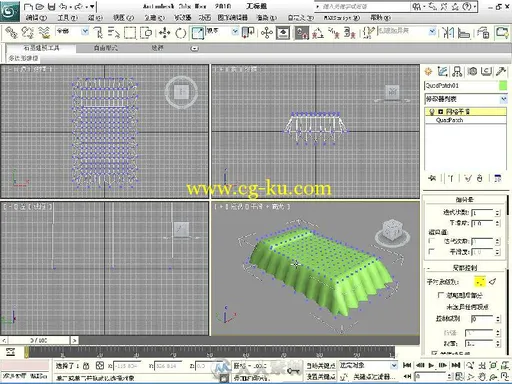Go to the start of the animation

coord(407,365)
